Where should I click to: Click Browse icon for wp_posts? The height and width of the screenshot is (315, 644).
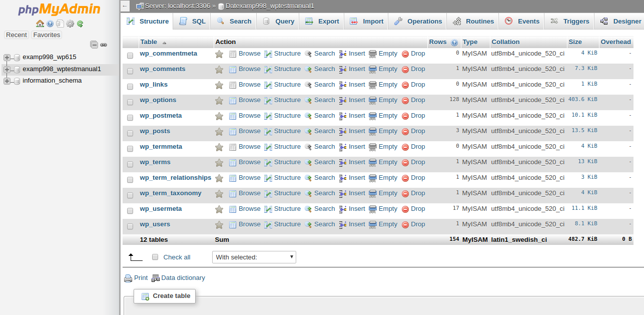pyautogui.click(x=233, y=132)
